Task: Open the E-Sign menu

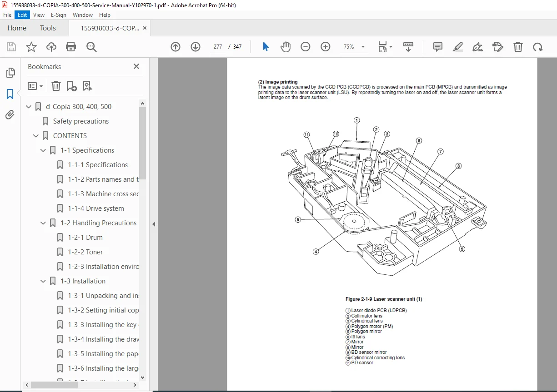Action: [59, 15]
